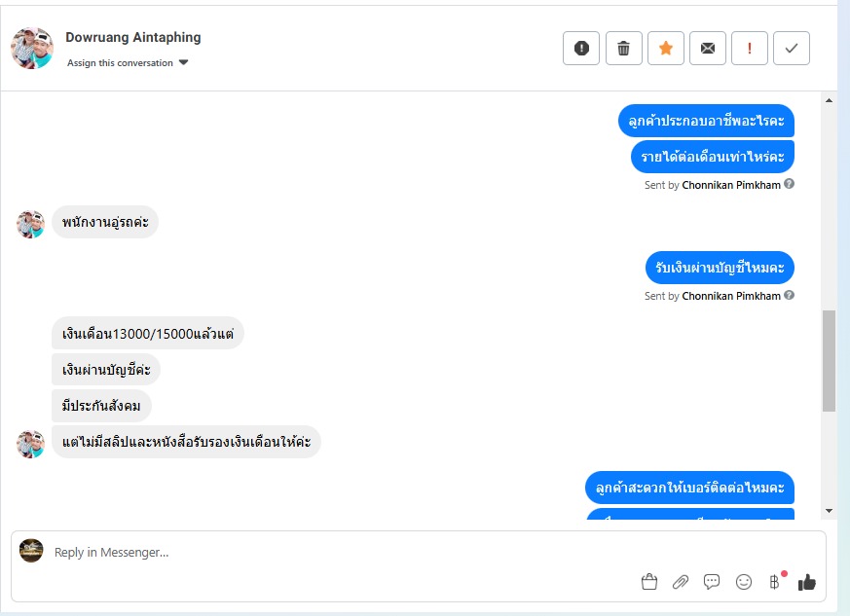Screen dimensions: 850x616
Task: Mark conversation as spam with octagon icon
Action: coord(581,48)
